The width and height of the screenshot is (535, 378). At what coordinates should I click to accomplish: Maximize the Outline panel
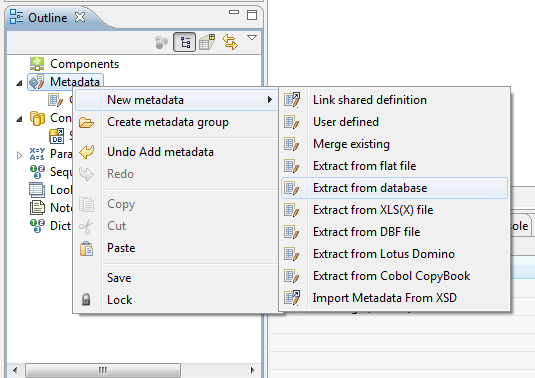pyautogui.click(x=252, y=15)
